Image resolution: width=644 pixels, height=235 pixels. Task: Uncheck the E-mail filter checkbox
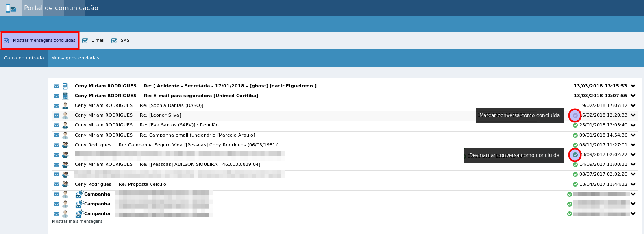85,41
